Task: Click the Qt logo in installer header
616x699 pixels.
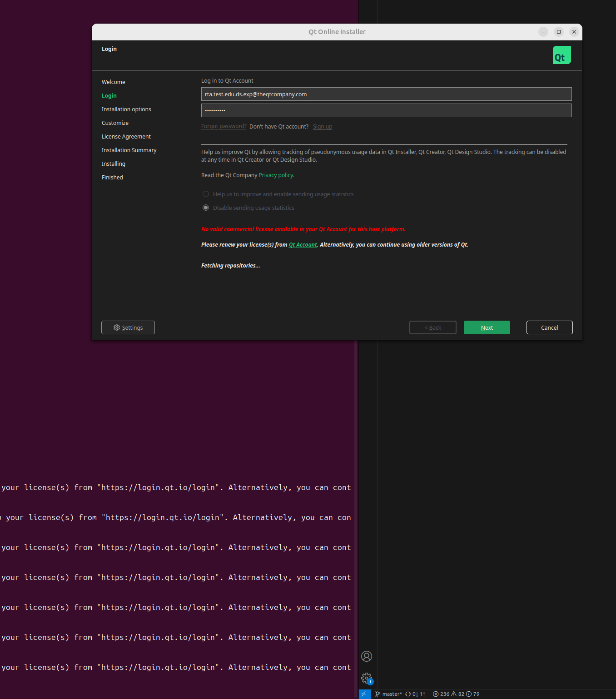Action: point(561,55)
